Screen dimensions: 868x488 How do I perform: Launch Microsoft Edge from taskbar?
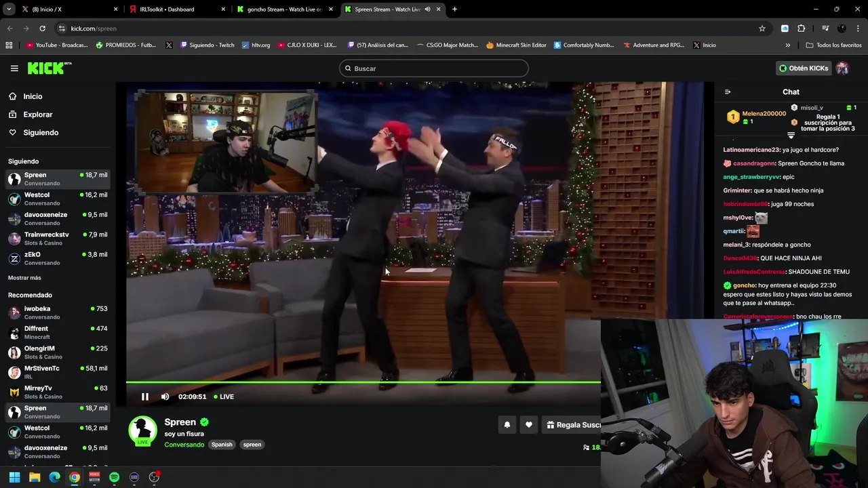(54, 477)
